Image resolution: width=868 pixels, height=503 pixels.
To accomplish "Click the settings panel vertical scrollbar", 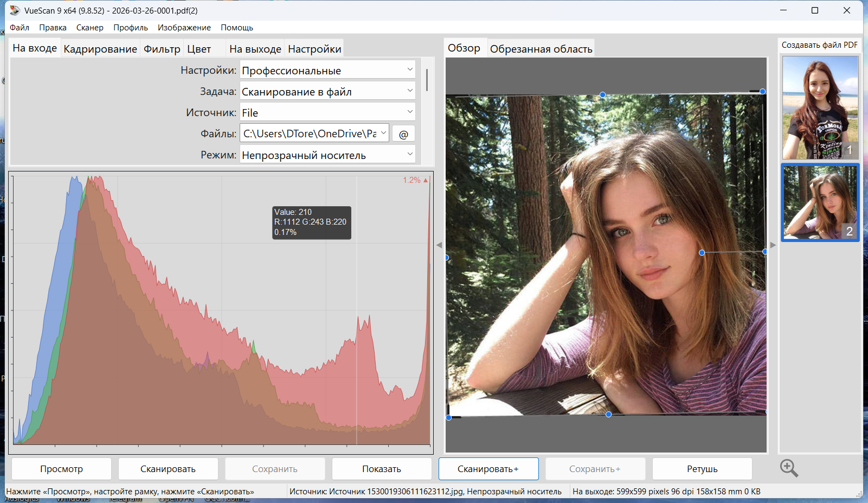I will (x=427, y=80).
